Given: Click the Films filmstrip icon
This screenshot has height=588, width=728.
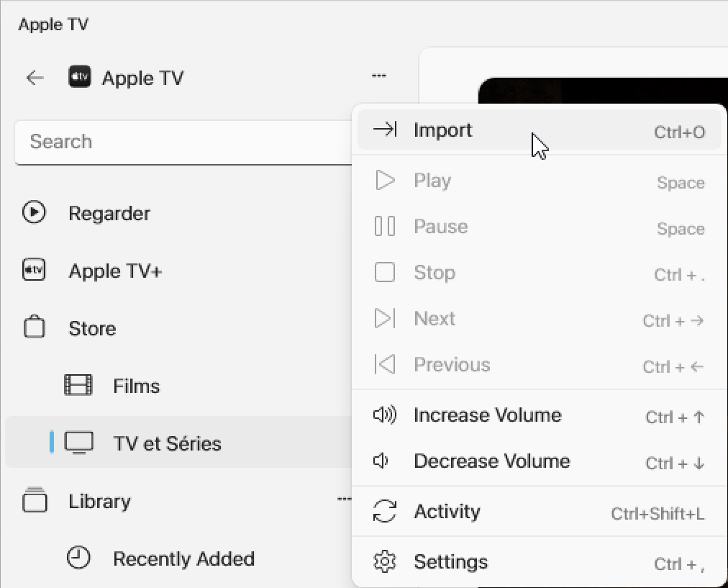Looking at the screenshot, I should coord(78,385).
